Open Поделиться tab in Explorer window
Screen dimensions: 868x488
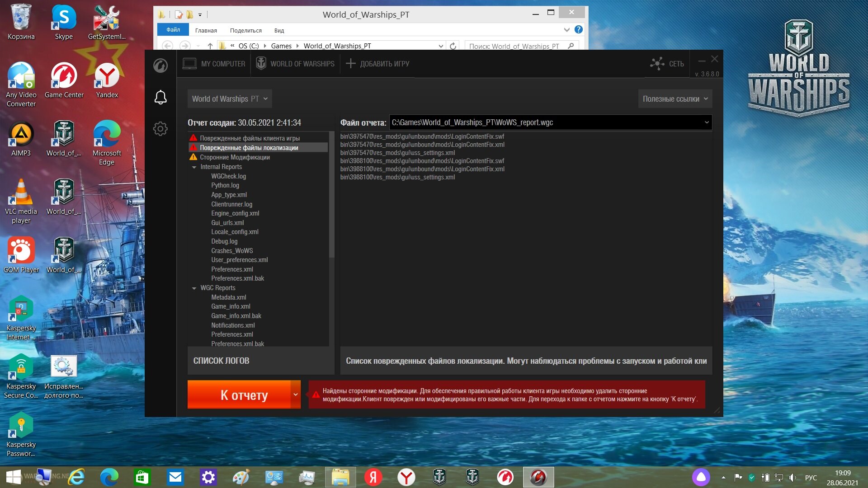point(245,30)
